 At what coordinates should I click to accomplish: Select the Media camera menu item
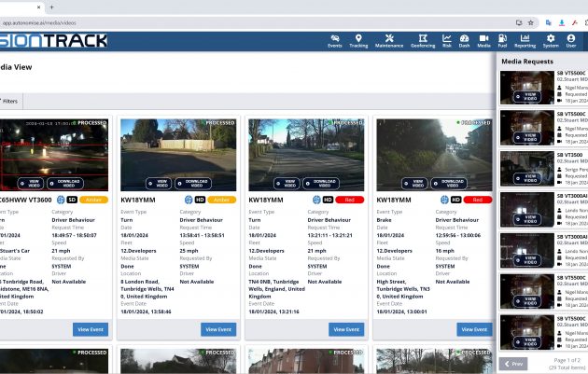click(483, 40)
